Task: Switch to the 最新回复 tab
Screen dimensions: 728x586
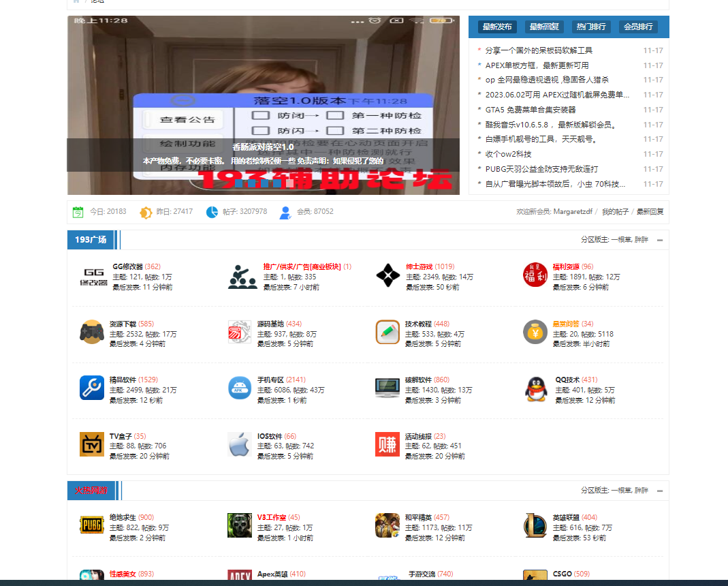Action: [x=544, y=27]
